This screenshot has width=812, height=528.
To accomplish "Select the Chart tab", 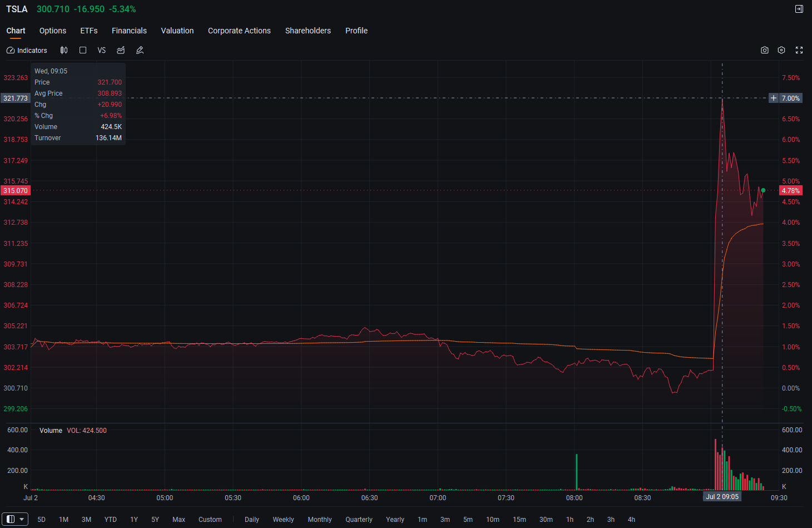I will (16, 31).
